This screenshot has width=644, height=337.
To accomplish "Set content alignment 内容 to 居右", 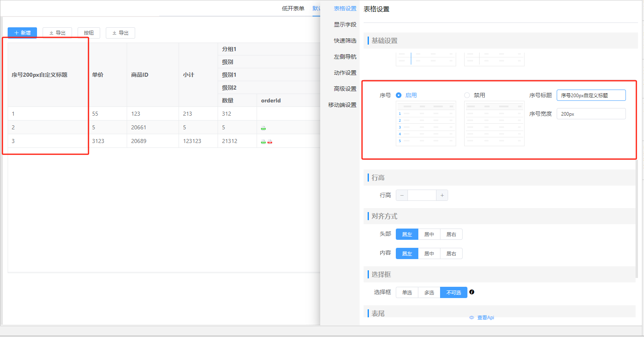I will coord(451,253).
